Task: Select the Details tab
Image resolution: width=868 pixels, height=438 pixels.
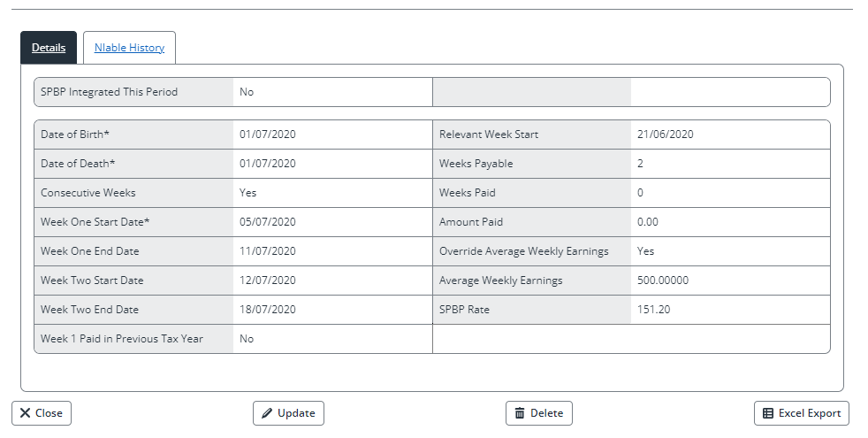Action: (x=49, y=48)
